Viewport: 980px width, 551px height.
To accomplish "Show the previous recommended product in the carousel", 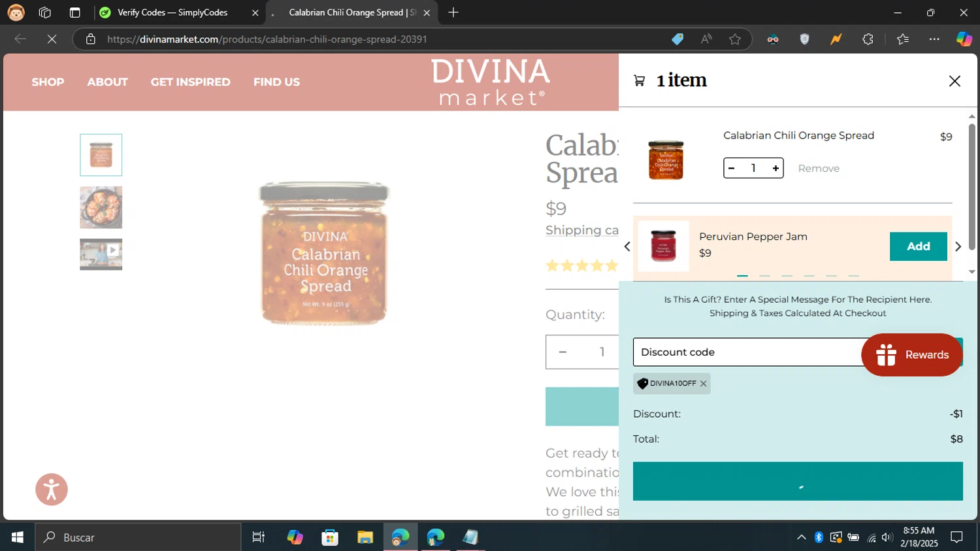I will [627, 246].
